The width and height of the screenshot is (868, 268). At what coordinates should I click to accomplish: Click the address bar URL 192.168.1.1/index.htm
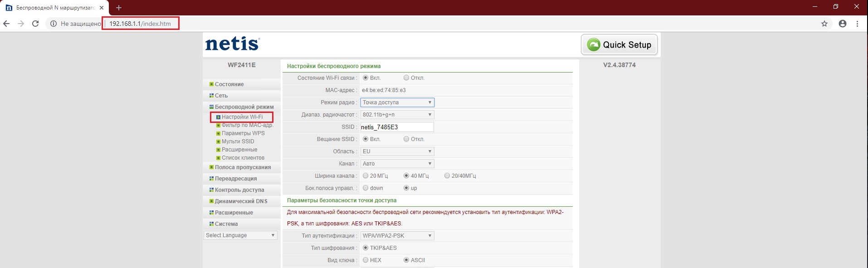point(140,24)
